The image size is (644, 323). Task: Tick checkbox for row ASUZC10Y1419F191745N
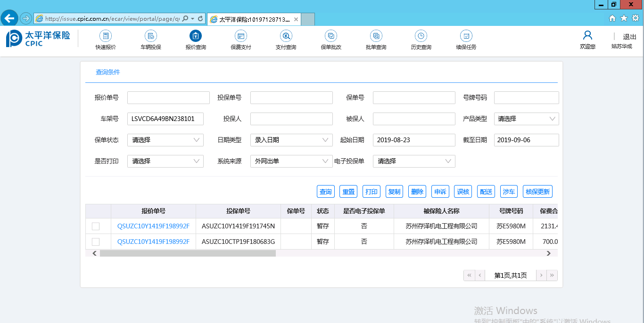click(96, 226)
